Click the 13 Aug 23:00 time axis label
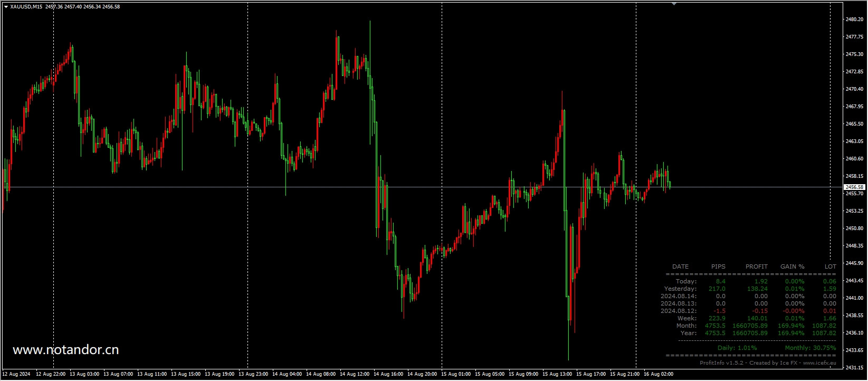Image resolution: width=868 pixels, height=381 pixels. [253, 374]
